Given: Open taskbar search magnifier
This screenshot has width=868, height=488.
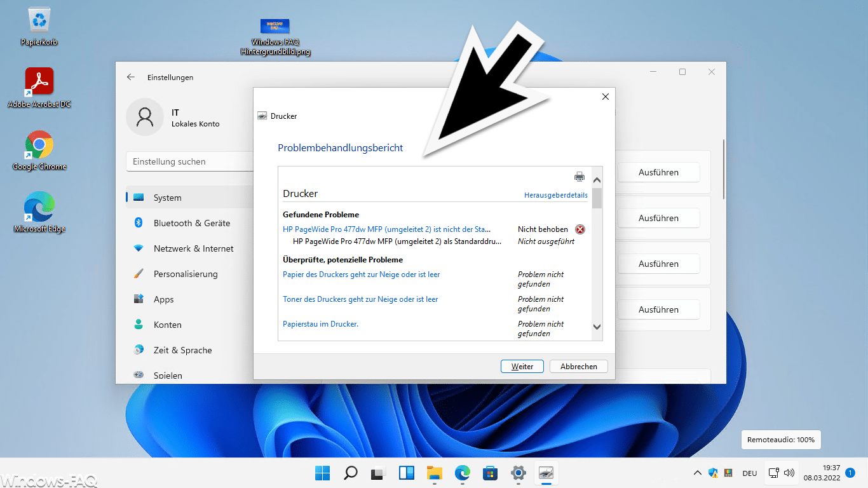Looking at the screenshot, I should coord(351,473).
